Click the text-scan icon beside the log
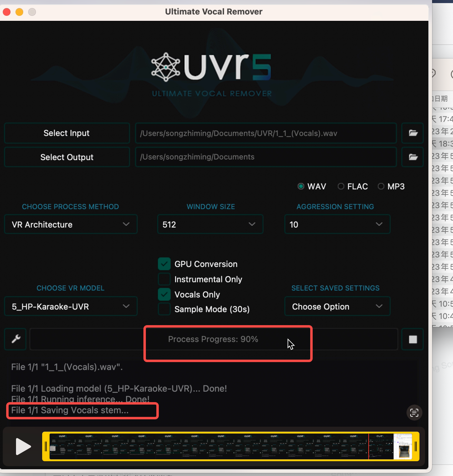This screenshot has height=476, width=453. coord(414,413)
